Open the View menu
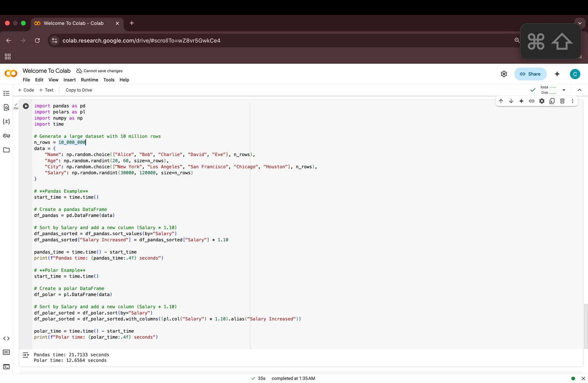This screenshot has height=383, width=588. (53, 80)
